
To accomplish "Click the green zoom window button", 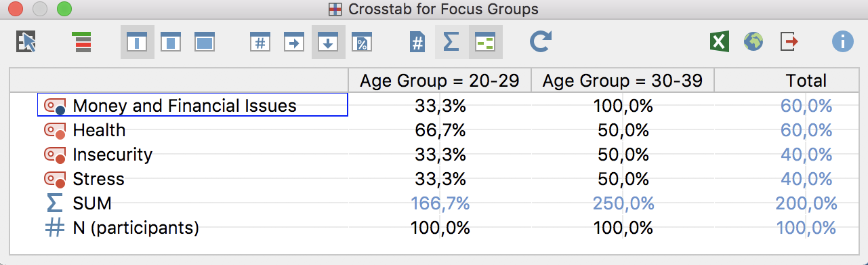I will [64, 9].
